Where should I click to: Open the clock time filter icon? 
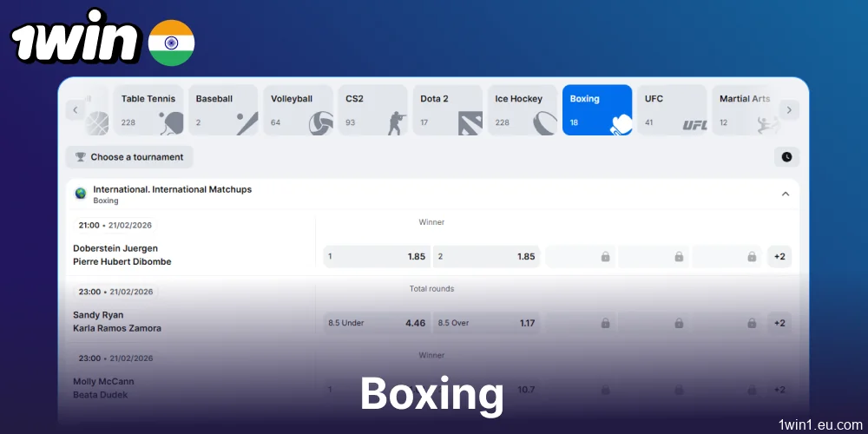786,157
